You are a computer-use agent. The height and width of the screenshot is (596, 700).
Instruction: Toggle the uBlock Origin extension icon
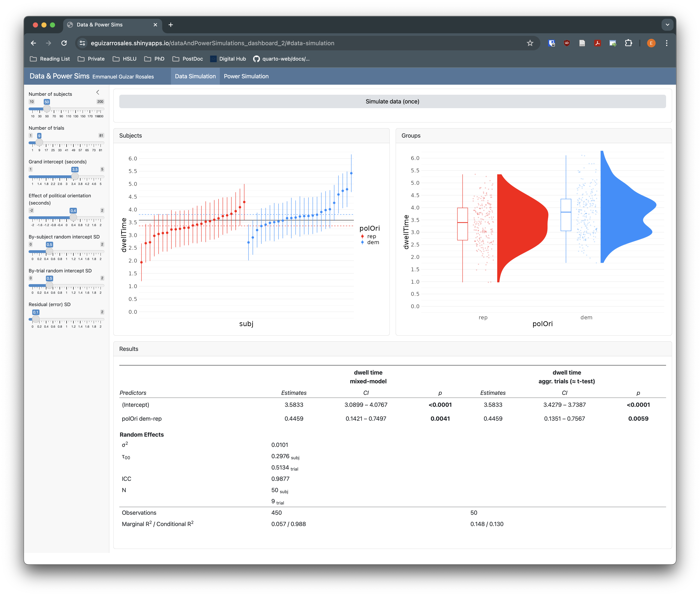567,43
